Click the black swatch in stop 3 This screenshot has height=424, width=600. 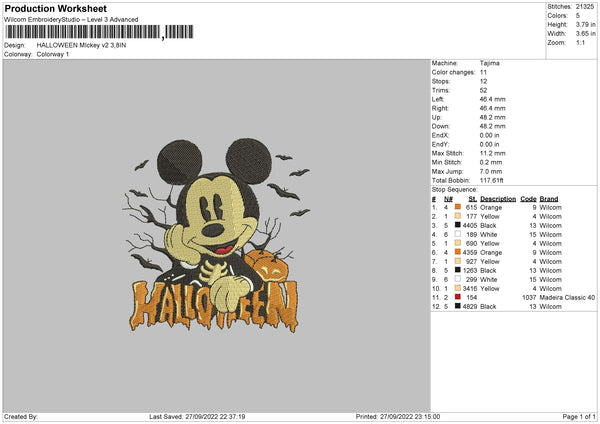tap(457, 225)
